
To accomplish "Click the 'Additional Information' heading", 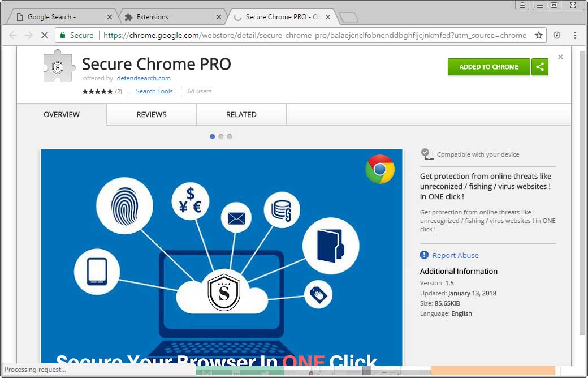I will (459, 272).
